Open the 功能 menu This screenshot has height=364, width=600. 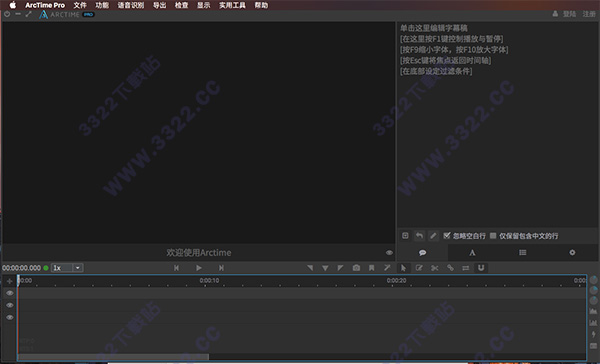(x=102, y=5)
